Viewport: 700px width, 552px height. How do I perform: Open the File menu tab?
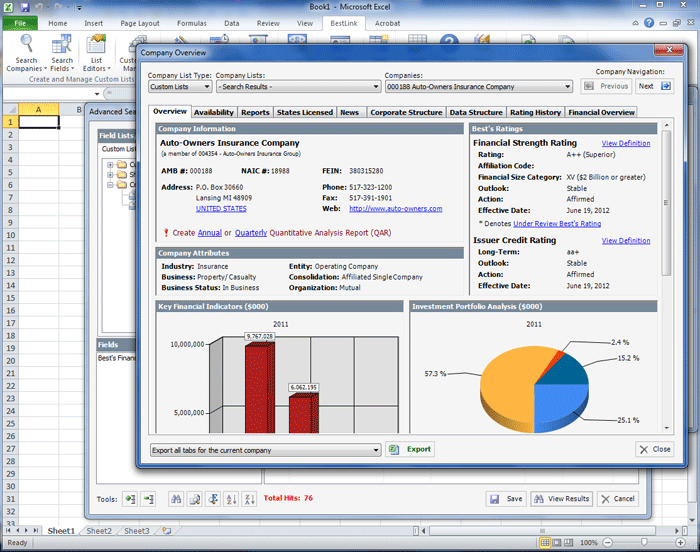20,23
